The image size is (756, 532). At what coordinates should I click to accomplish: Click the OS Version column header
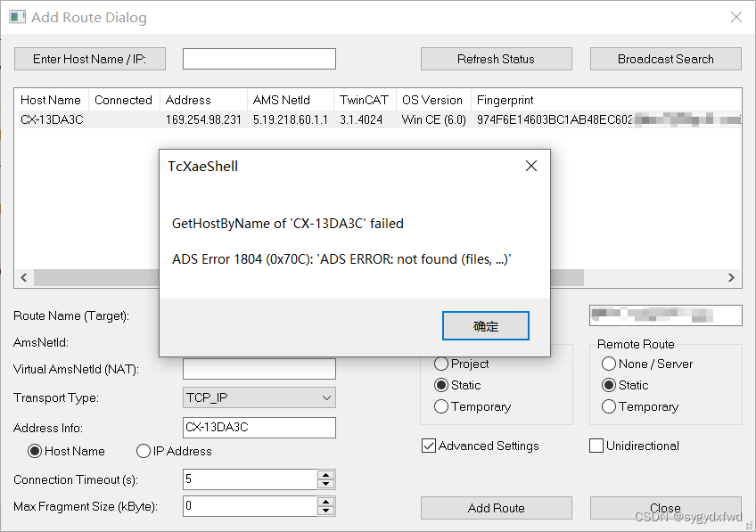click(x=432, y=100)
